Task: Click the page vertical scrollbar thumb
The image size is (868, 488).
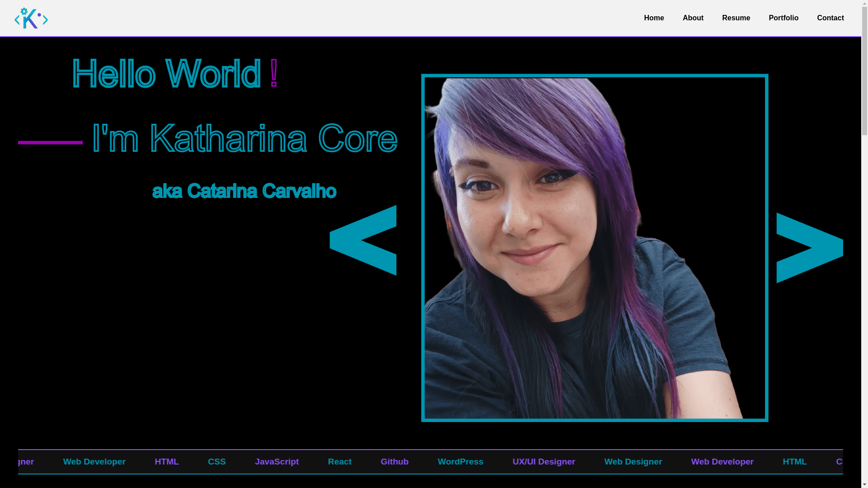Action: click(x=864, y=71)
